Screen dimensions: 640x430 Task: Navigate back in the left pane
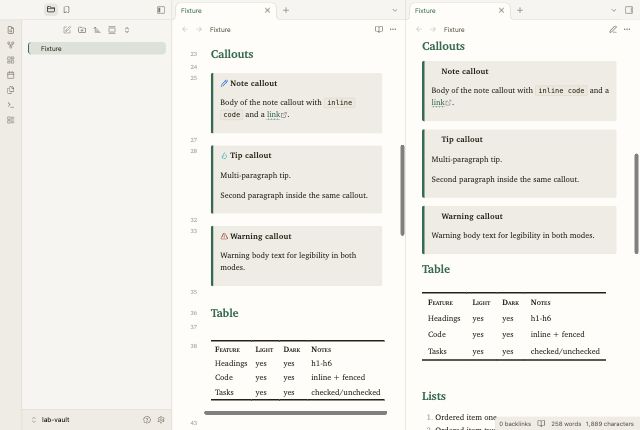185,29
